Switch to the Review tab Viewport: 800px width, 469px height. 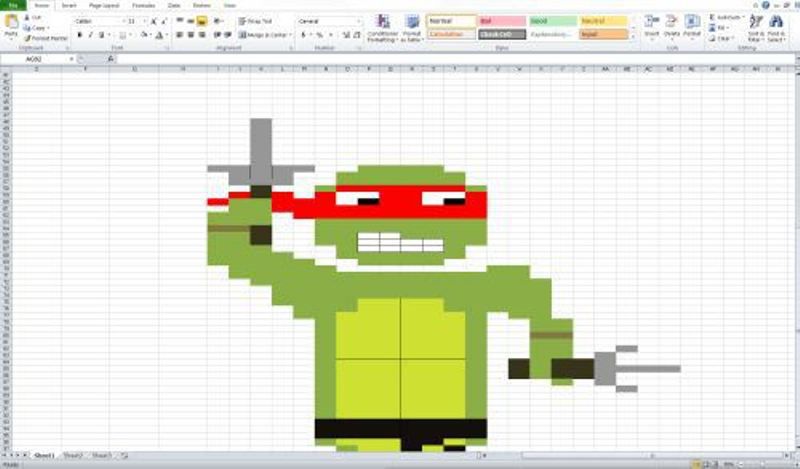click(202, 6)
